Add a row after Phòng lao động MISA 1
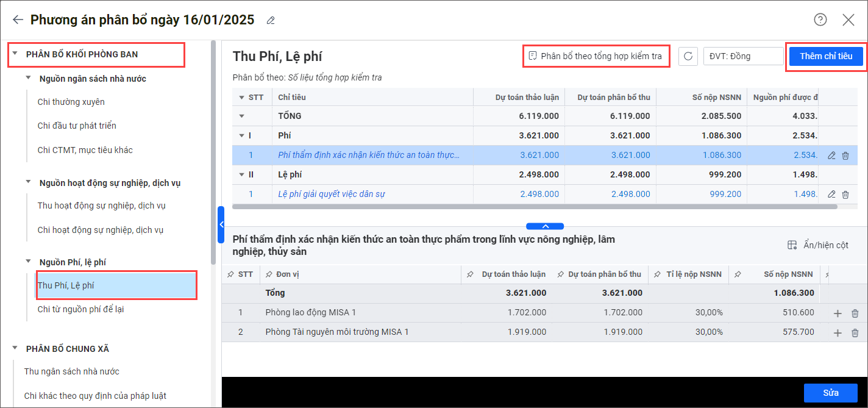Image resolution: width=868 pixels, height=408 pixels. pyautogui.click(x=838, y=313)
